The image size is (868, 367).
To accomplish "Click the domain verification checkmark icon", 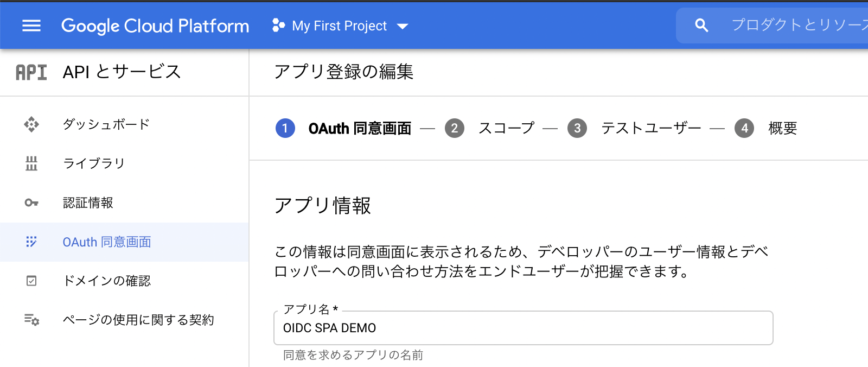I will click(x=33, y=281).
